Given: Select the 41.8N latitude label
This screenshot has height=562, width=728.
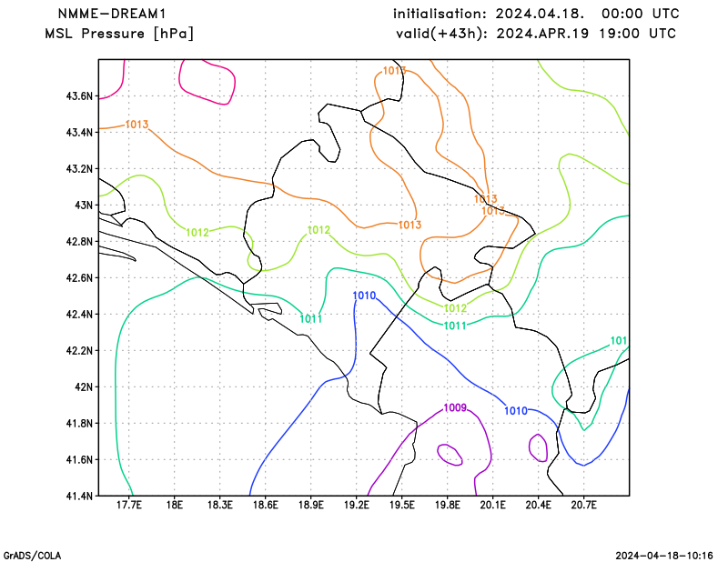Looking at the screenshot, I should tap(79, 423).
